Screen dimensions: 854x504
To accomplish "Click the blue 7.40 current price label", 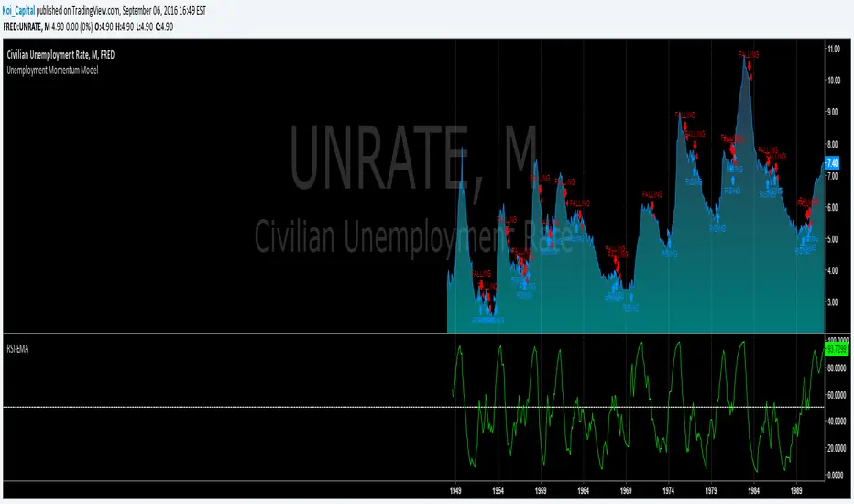I will pyautogui.click(x=832, y=163).
